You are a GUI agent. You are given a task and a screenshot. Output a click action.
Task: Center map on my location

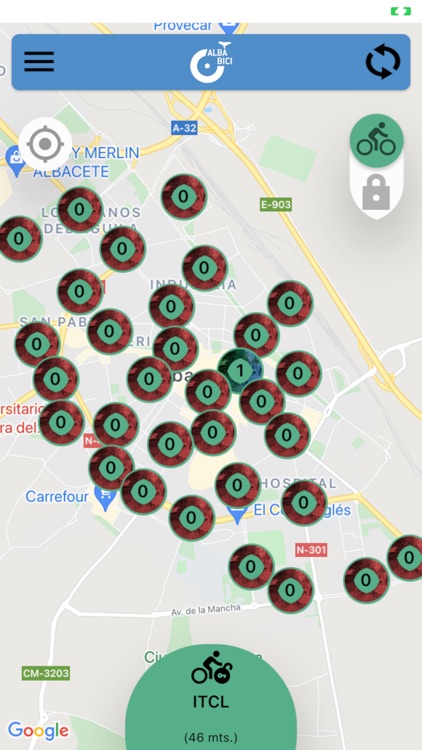coord(45,143)
